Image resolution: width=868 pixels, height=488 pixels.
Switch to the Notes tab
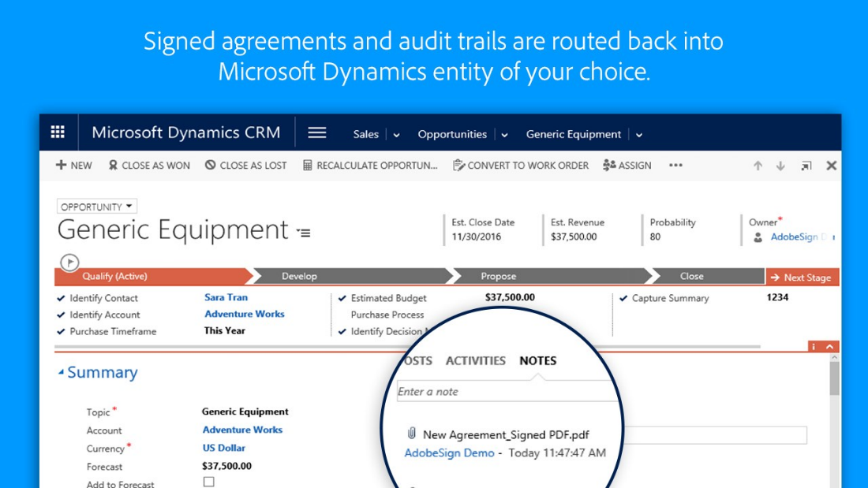[538, 361]
